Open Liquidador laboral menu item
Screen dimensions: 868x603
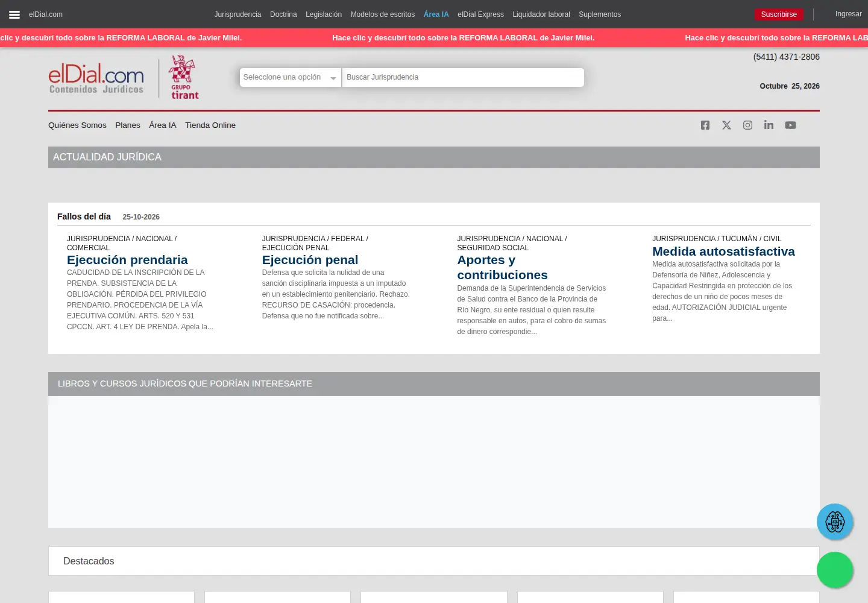coord(541,14)
